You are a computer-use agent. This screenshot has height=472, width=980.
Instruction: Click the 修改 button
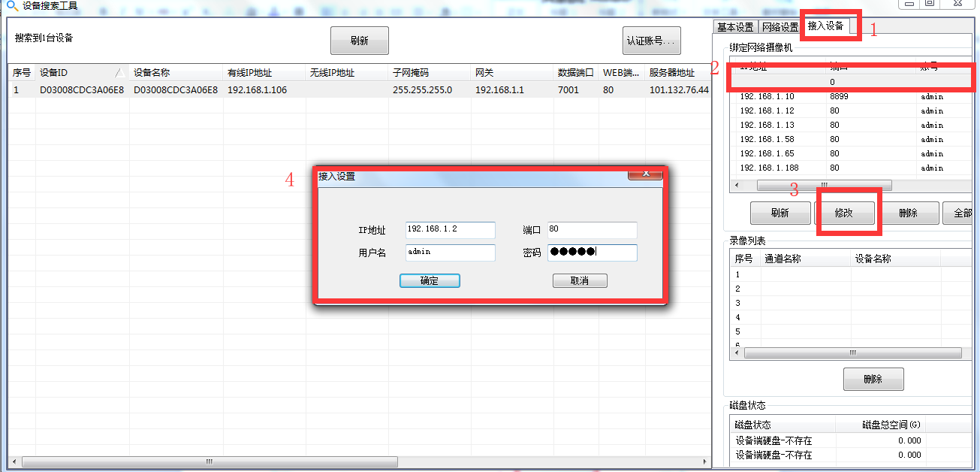[845, 213]
